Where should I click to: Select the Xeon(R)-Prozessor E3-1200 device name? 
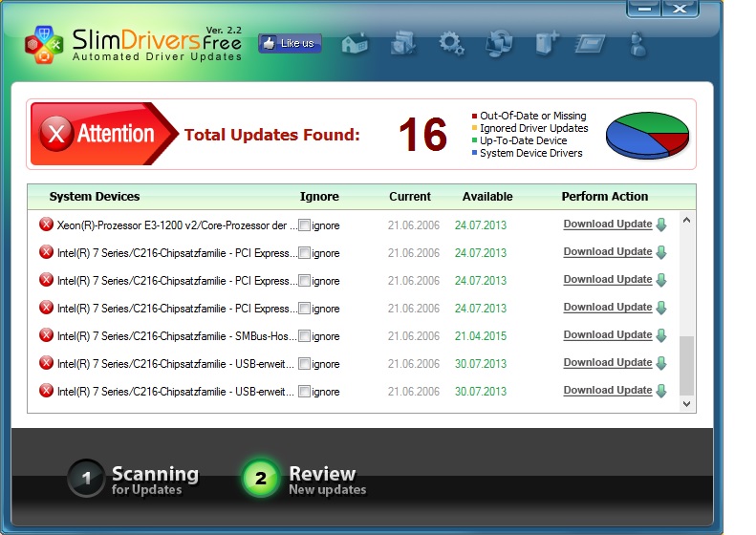(177, 225)
